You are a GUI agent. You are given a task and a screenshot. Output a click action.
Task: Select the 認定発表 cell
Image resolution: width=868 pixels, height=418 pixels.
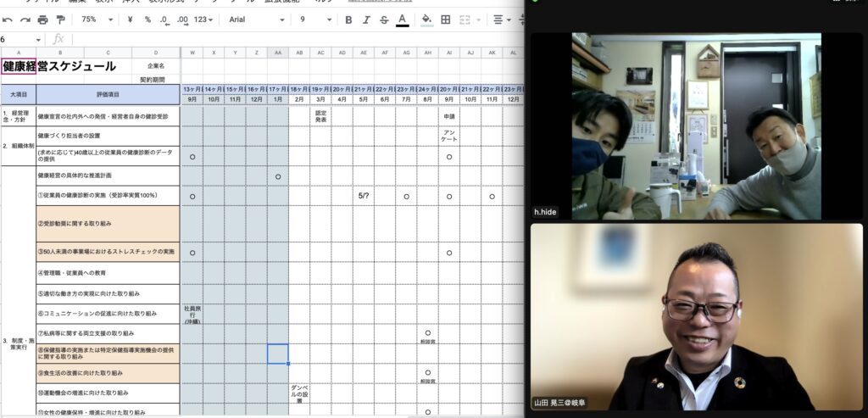click(320, 115)
